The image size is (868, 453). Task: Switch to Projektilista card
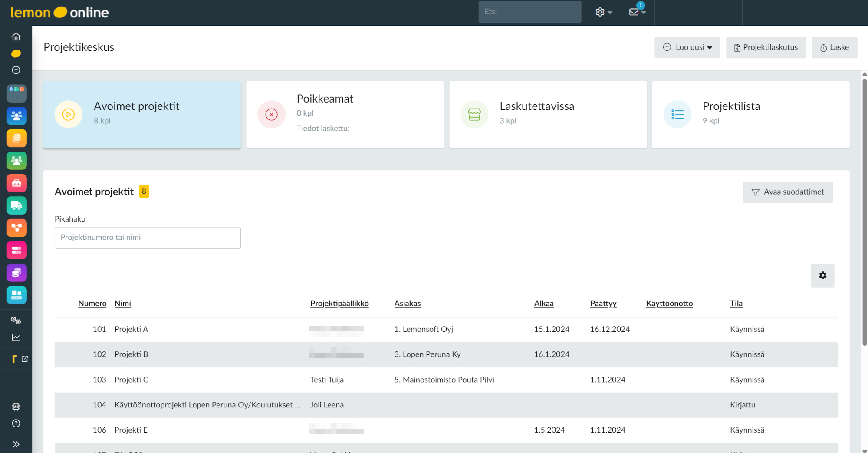tap(750, 115)
